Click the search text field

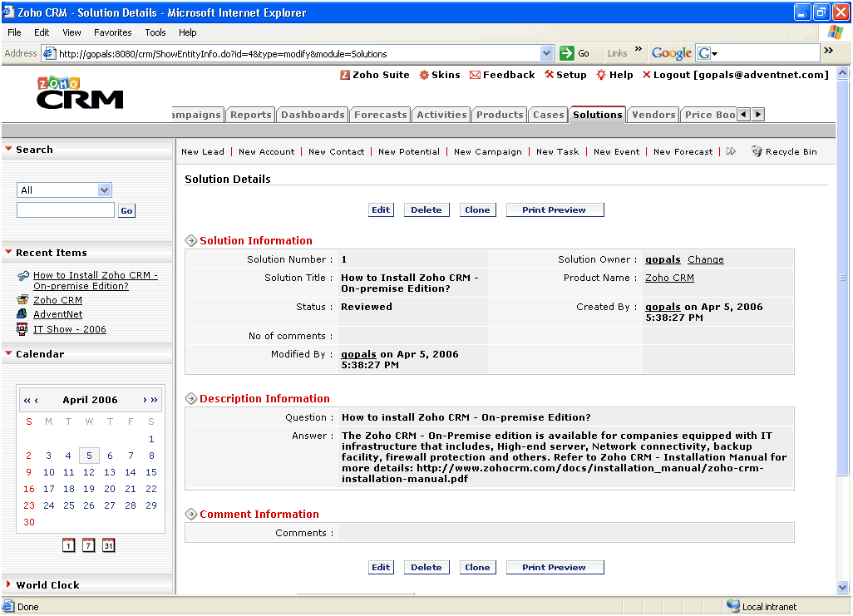pos(66,210)
